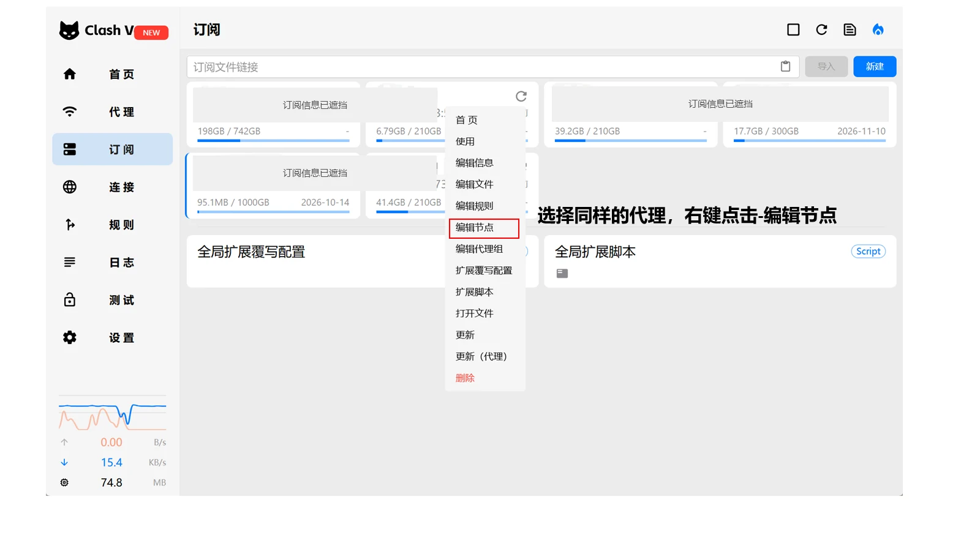Click the 新建 new button
The width and height of the screenshot is (980, 551).
(875, 67)
